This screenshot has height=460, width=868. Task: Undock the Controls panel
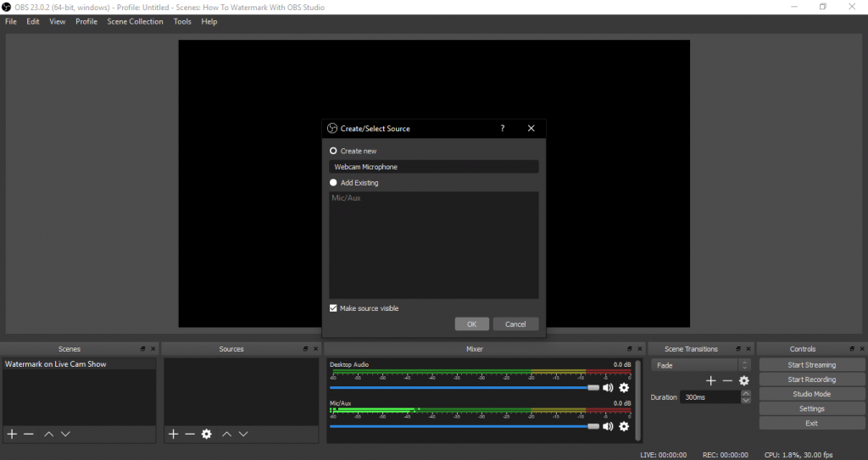click(852, 349)
